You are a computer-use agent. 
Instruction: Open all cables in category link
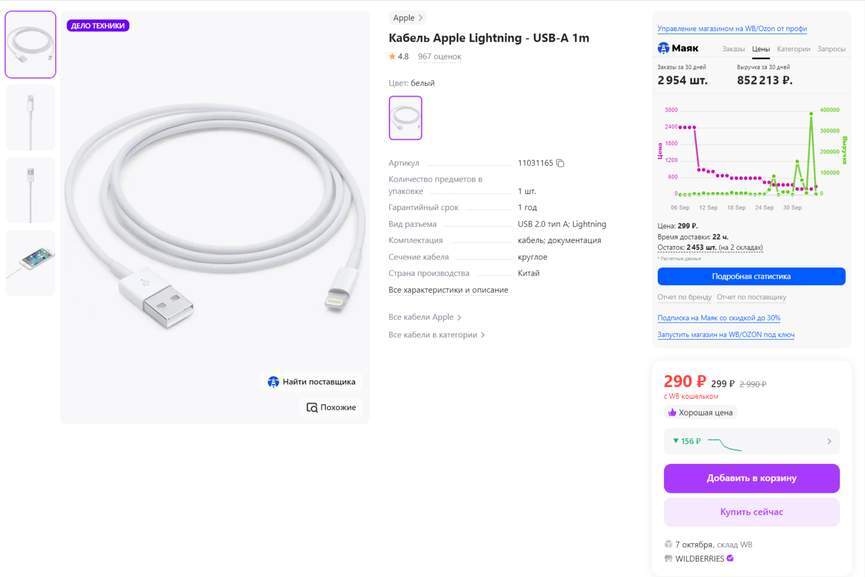pyautogui.click(x=436, y=335)
